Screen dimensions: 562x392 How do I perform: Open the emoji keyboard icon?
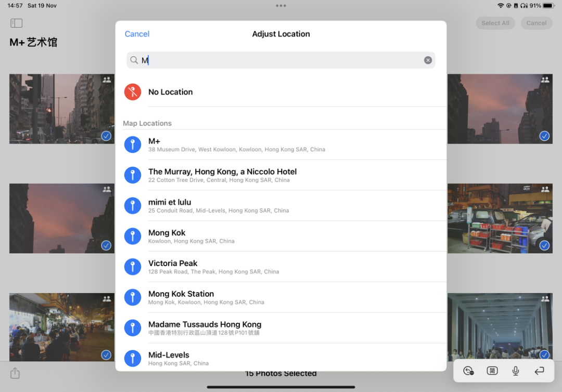(468, 371)
